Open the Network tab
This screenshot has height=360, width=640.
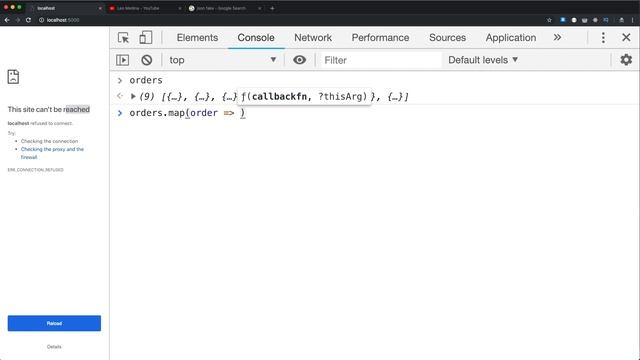click(x=313, y=38)
